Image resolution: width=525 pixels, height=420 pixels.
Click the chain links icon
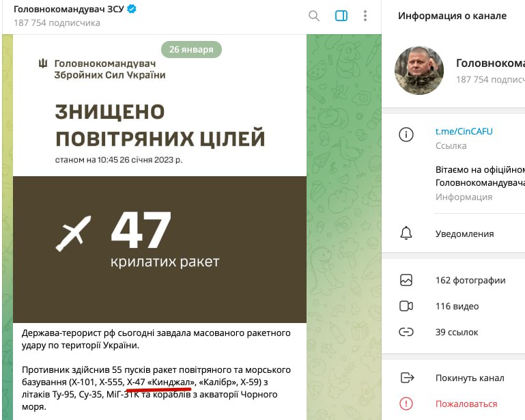pyautogui.click(x=406, y=332)
